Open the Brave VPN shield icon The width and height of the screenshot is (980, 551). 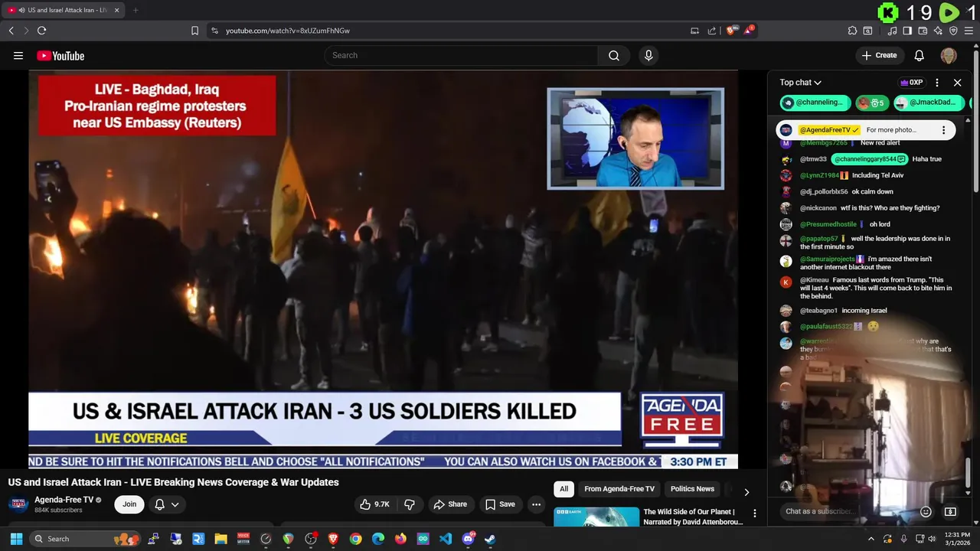953,31
